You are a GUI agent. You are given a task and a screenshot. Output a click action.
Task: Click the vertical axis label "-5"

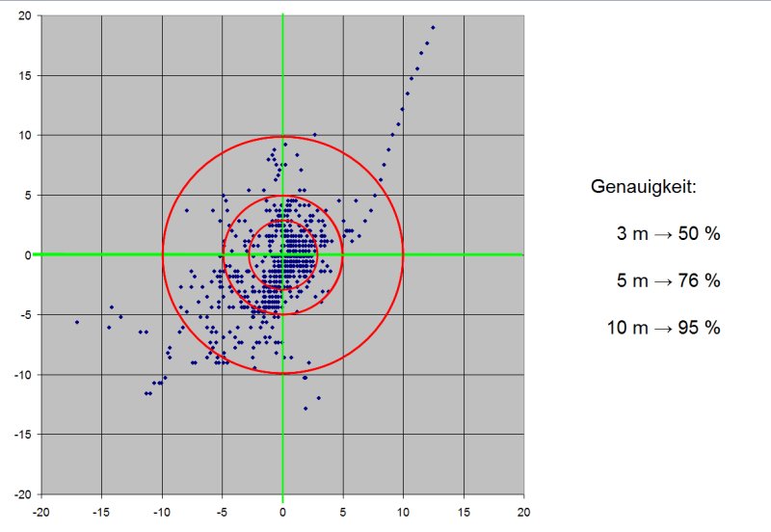26,315
